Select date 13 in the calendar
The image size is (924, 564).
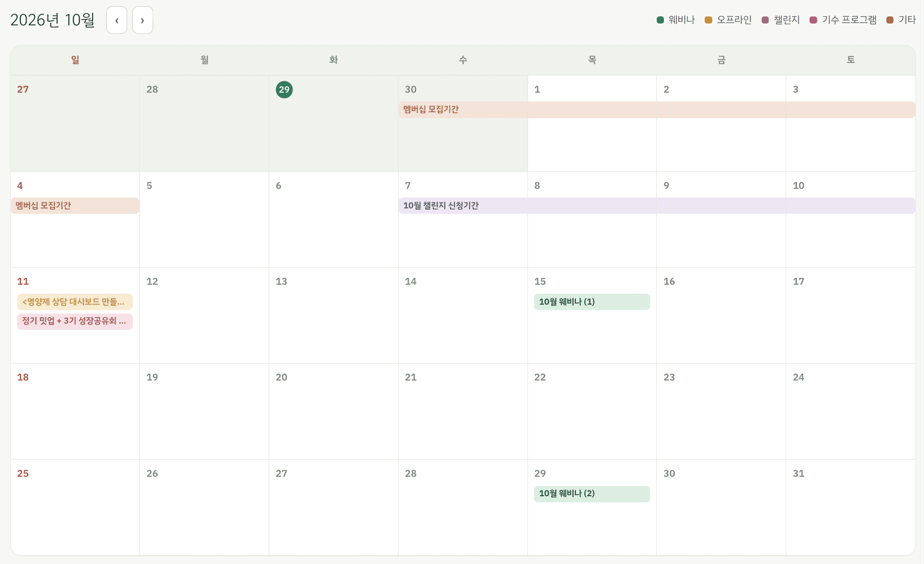pos(281,282)
